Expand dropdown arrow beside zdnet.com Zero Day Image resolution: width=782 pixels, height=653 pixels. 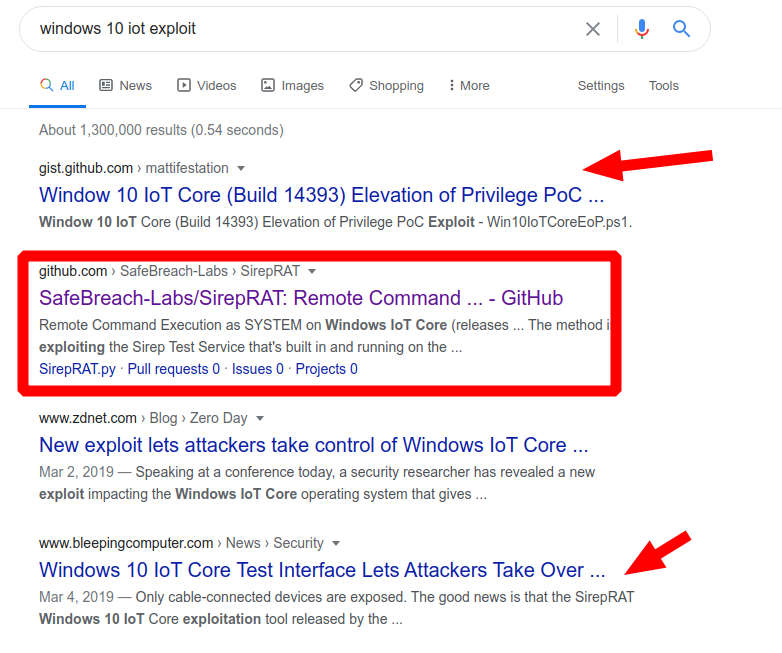click(x=260, y=418)
